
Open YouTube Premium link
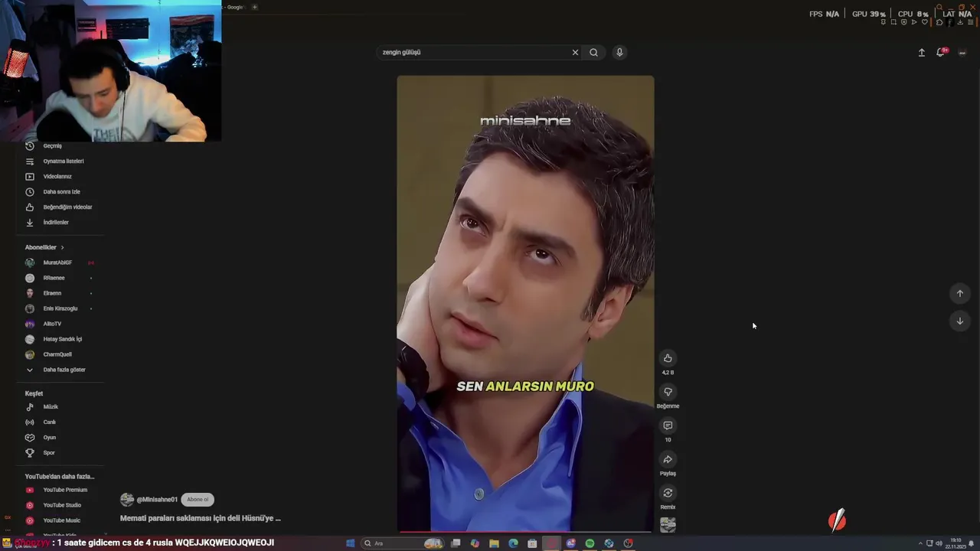pos(60,490)
